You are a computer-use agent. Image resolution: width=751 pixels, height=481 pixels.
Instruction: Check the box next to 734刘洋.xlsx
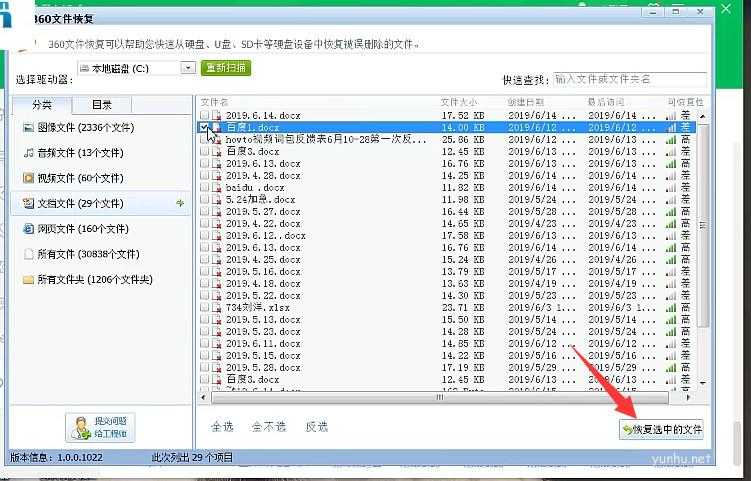click(x=205, y=307)
